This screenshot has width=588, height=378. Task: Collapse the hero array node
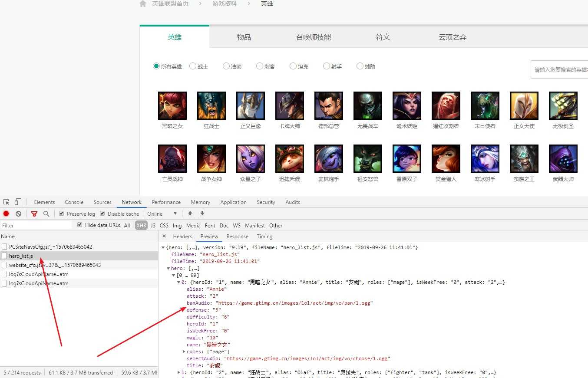(x=168, y=269)
